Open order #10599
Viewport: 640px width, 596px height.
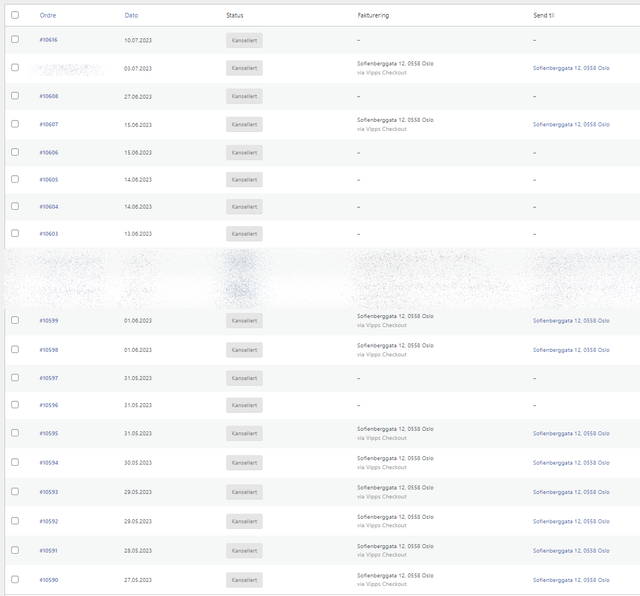49,321
